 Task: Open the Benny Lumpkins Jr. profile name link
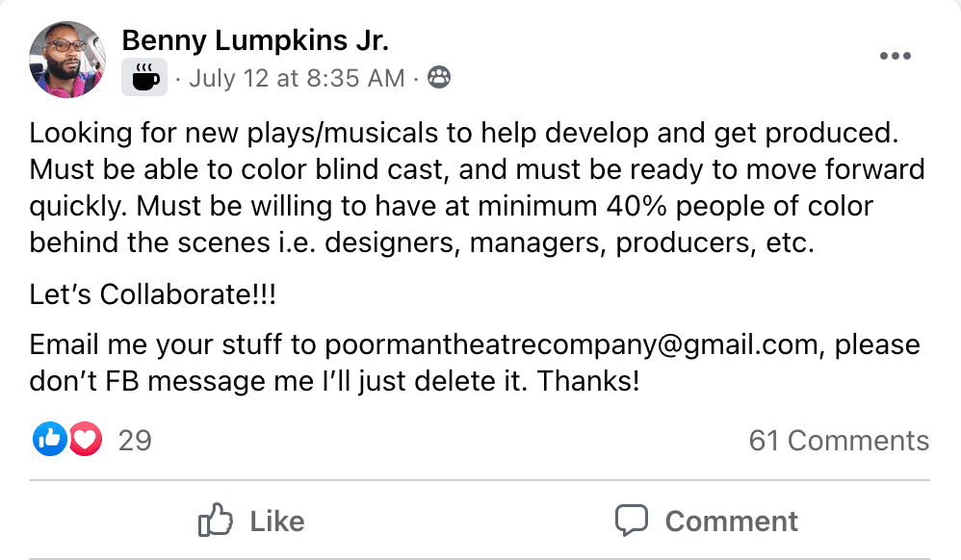tap(255, 41)
